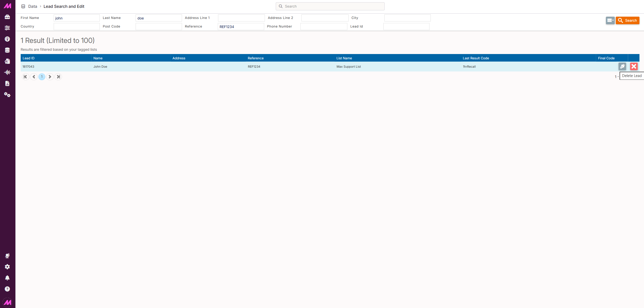The height and width of the screenshot is (308, 644).
Task: Open the double-gears admin sidebar icon
Action: click(x=7, y=95)
